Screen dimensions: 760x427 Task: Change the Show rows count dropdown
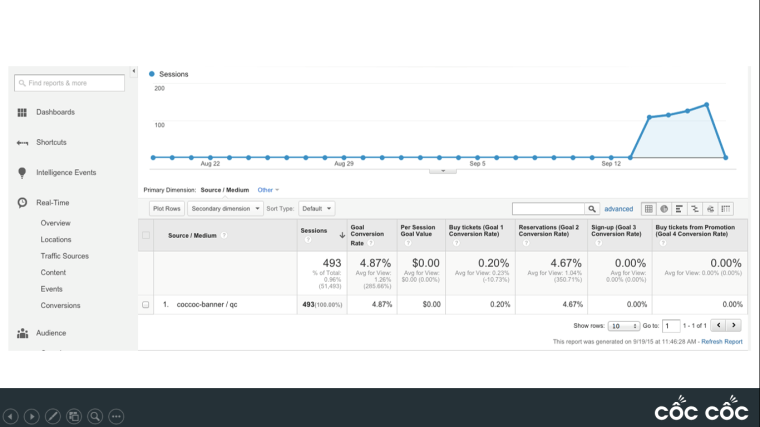623,326
